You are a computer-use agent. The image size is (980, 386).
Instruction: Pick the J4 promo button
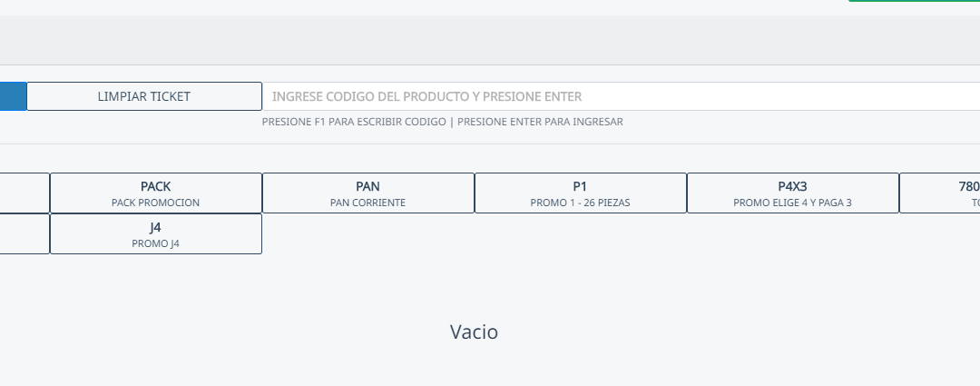pyautogui.click(x=156, y=233)
